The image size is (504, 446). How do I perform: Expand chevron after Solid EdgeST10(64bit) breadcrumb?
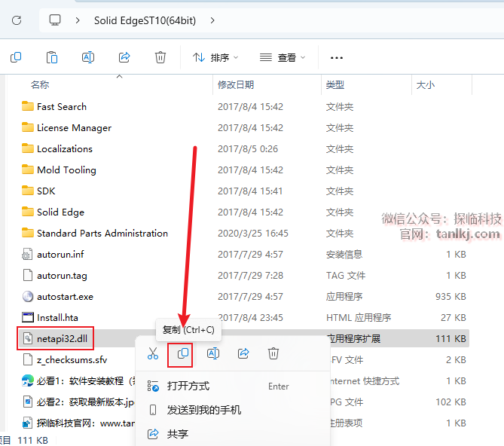[212, 20]
